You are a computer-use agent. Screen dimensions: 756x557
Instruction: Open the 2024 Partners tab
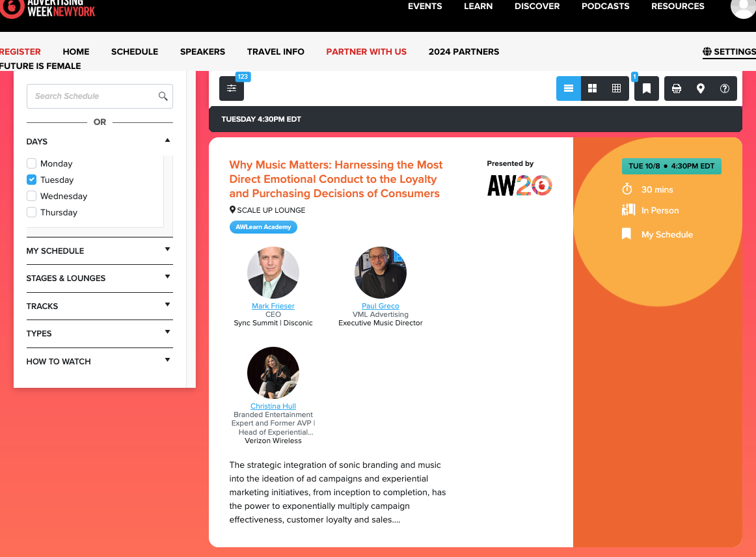click(464, 51)
